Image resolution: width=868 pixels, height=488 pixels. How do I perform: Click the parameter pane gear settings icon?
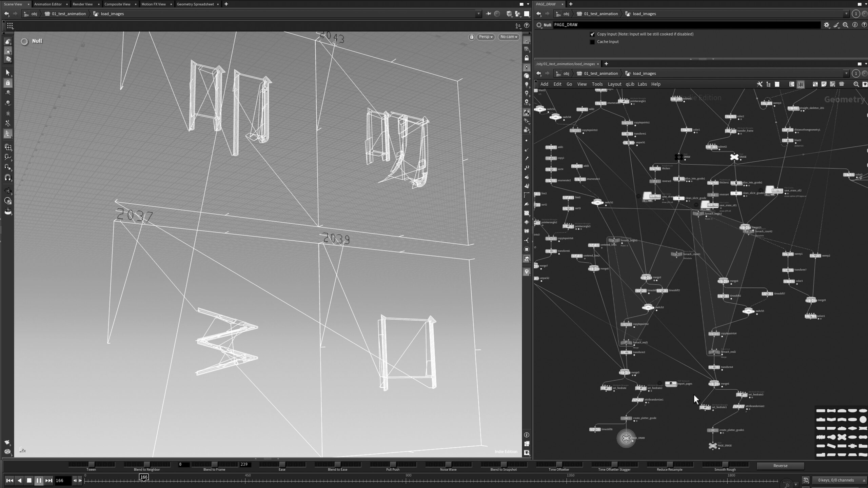[827, 25]
